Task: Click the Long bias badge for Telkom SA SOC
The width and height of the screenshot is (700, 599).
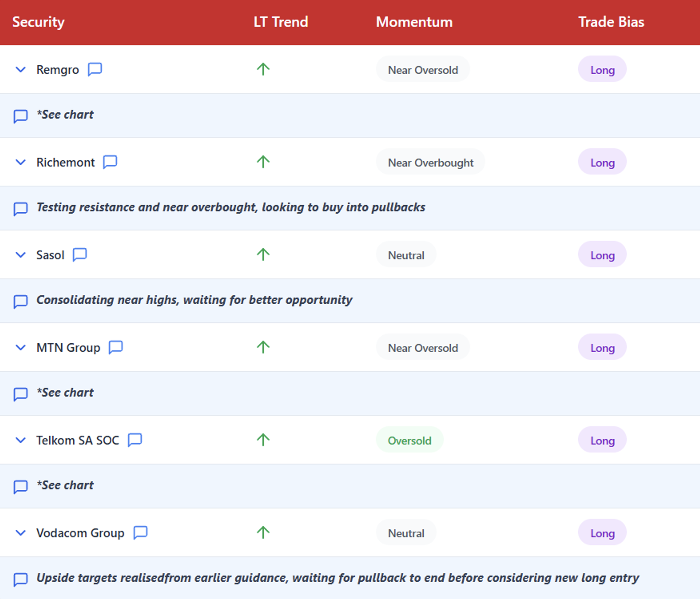Action: [x=602, y=440]
